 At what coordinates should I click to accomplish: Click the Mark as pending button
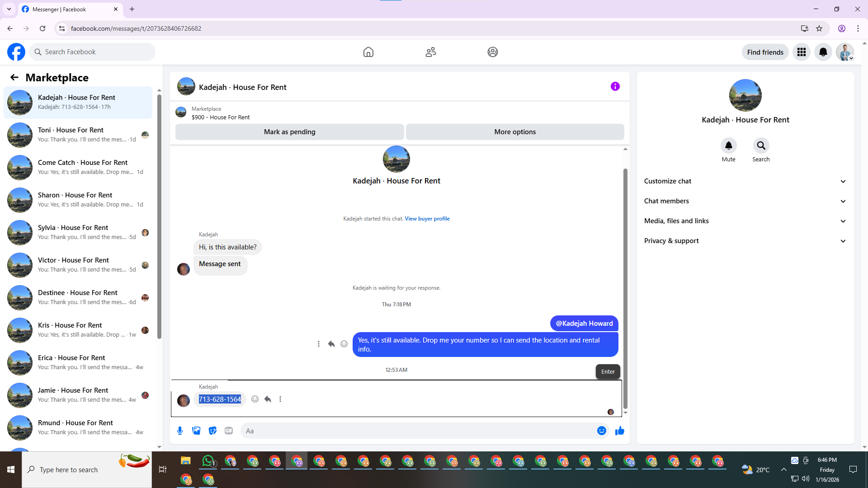point(289,132)
